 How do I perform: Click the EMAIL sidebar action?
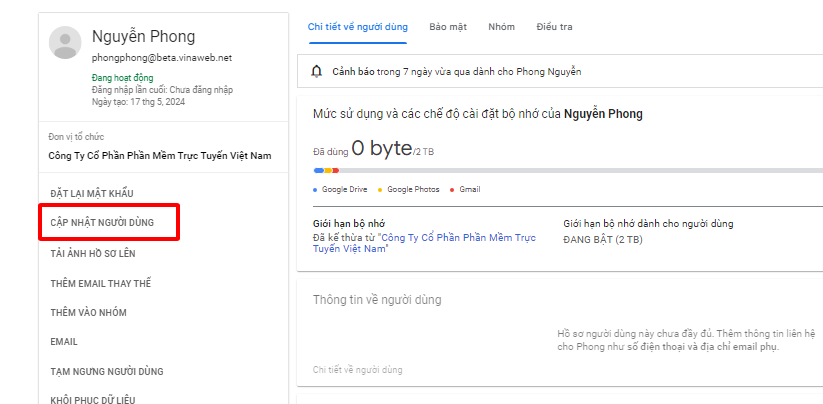[64, 342]
